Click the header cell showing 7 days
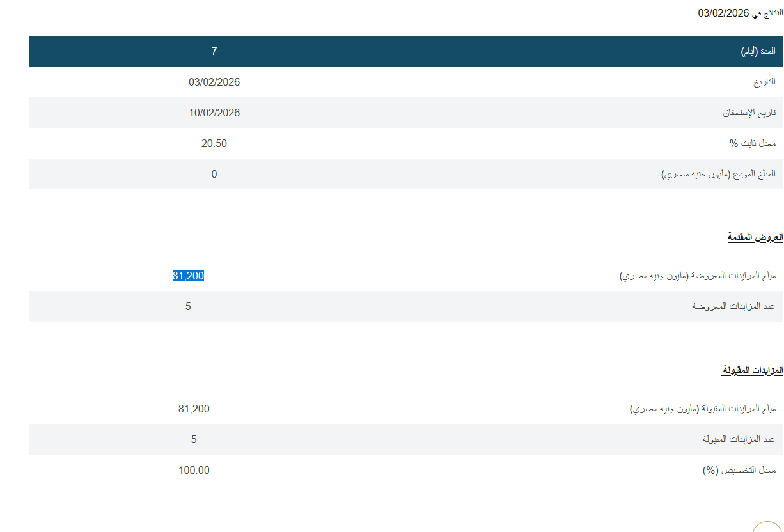The image size is (784, 532). pyautogui.click(x=214, y=51)
